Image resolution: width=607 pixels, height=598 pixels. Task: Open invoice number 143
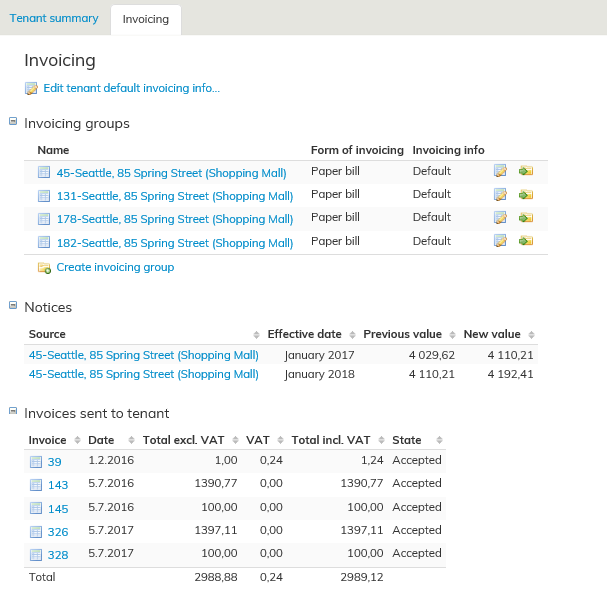57,485
